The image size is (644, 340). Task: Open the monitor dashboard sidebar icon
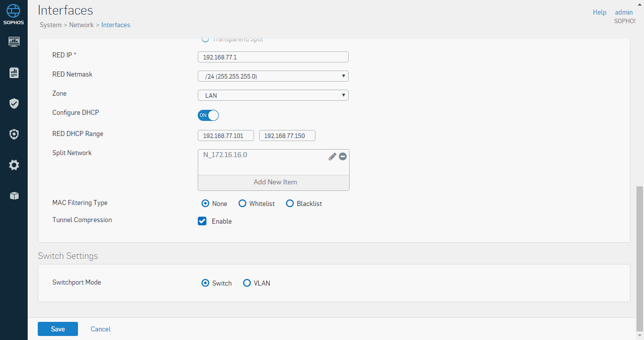(x=14, y=41)
